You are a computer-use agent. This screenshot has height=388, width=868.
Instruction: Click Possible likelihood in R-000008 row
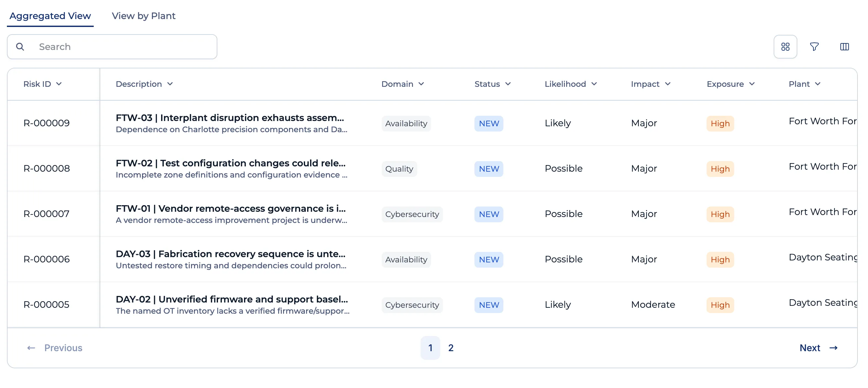tap(564, 168)
